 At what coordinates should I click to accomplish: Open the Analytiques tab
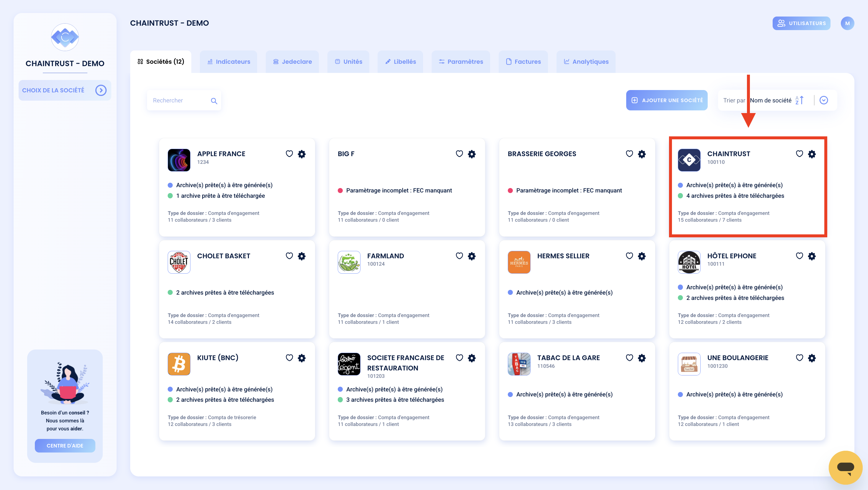tap(586, 62)
